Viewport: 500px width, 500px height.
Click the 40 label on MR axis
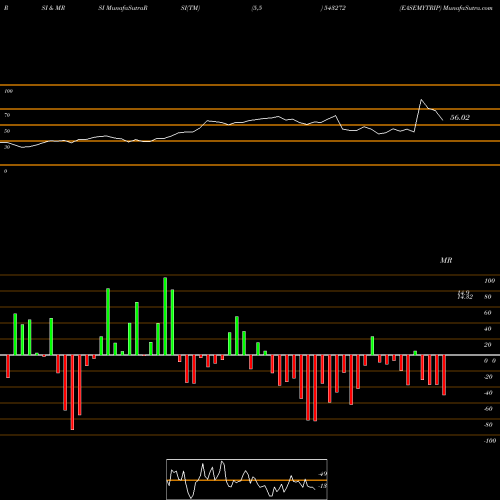[488, 329]
